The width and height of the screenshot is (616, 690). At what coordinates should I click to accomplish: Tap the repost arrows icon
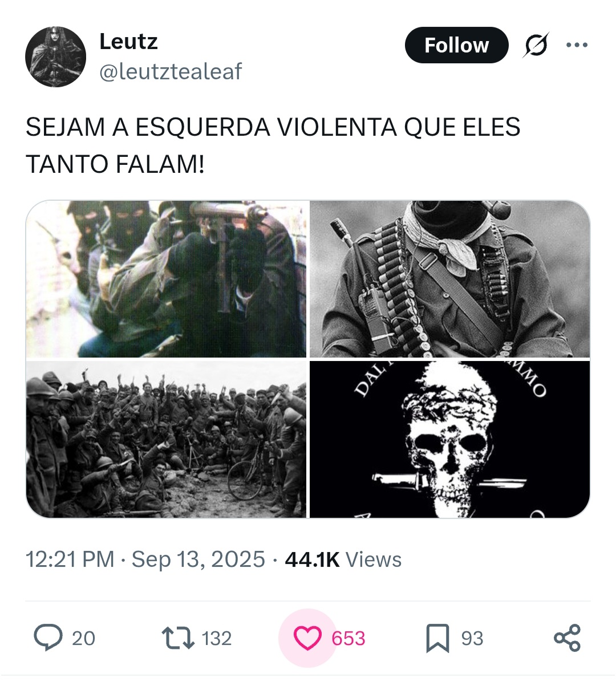point(178,638)
